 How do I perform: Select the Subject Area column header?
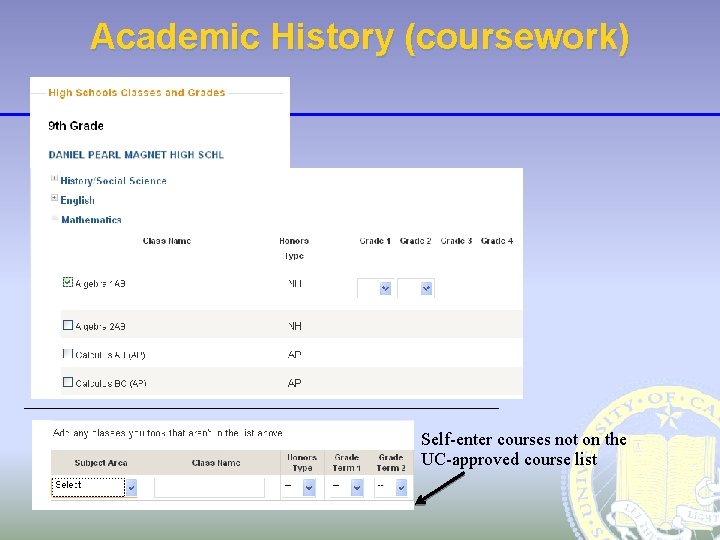point(101,463)
